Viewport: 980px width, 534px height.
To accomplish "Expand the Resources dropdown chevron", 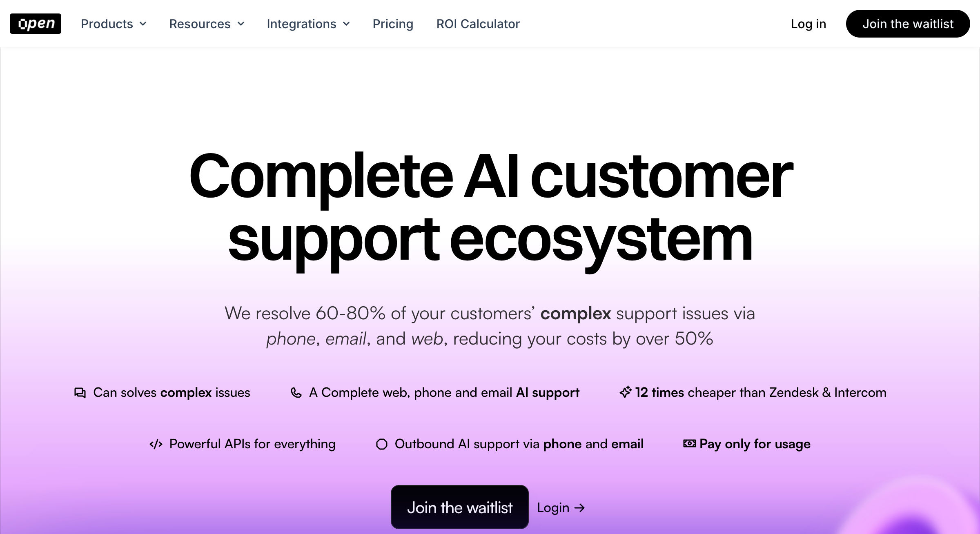I will 241,24.
